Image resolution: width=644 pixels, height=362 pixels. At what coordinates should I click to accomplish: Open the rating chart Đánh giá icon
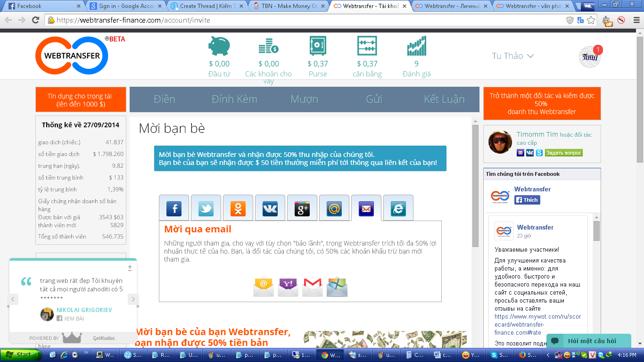(x=417, y=46)
